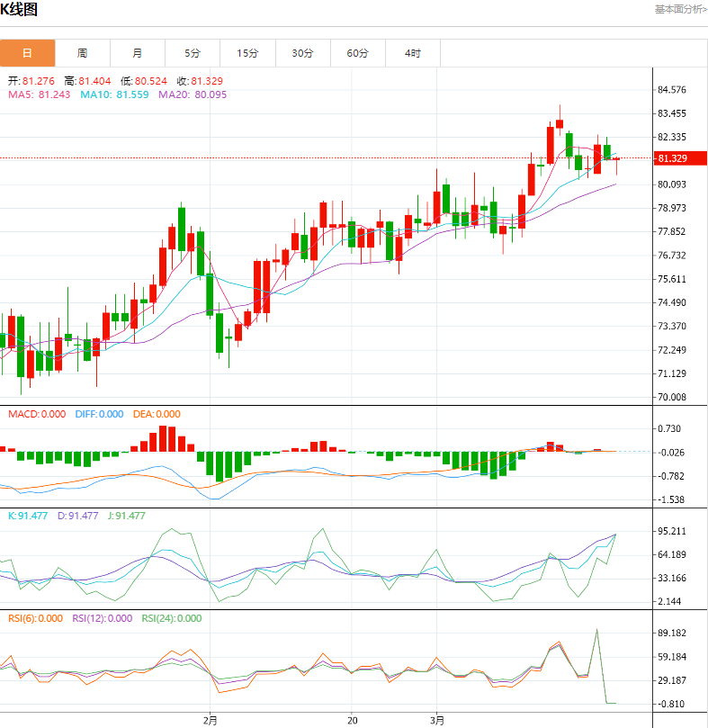Click the 3月 date axis marker
The image size is (708, 728).
(437, 719)
